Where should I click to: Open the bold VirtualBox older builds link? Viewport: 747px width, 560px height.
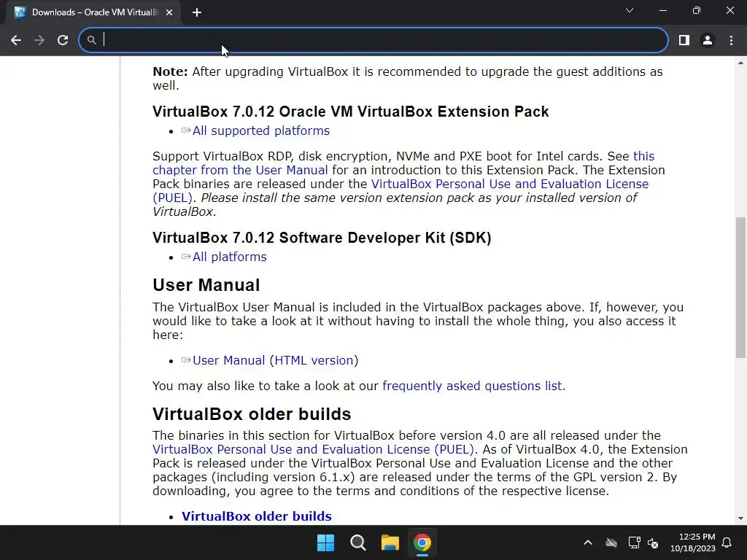tap(257, 516)
